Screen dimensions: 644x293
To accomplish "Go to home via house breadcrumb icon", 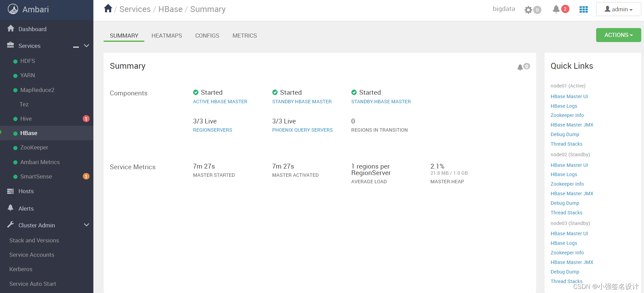I will pyautogui.click(x=108, y=9).
